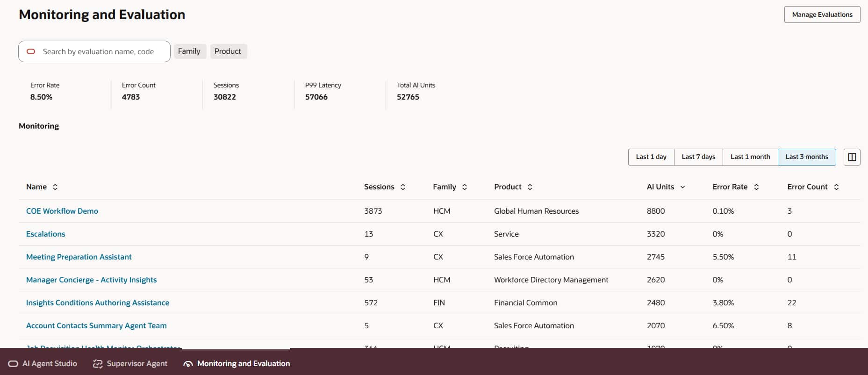868x375 pixels.
Task: Open Account Contacts Summary Agent Team link
Action: 96,326
